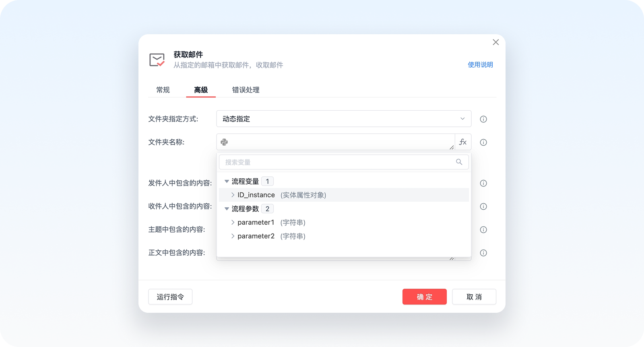
Task: Click info icon for 收件人中包含的内容
Action: click(483, 207)
